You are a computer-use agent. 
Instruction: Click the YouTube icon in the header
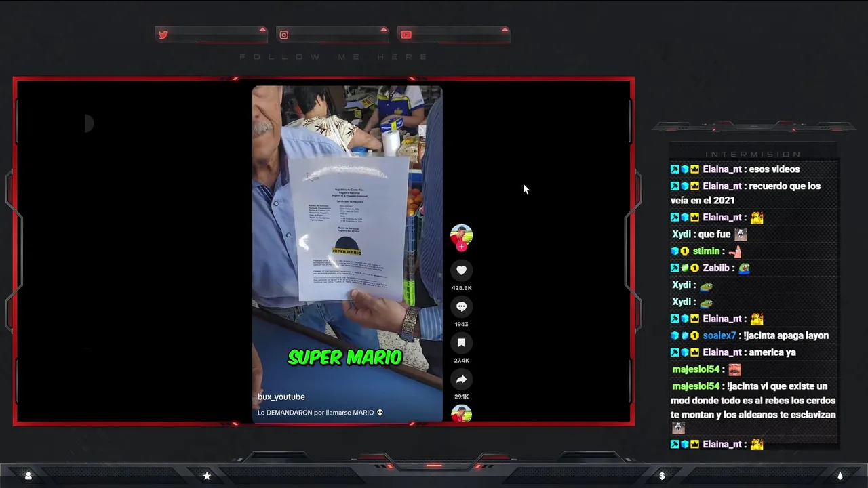[406, 35]
